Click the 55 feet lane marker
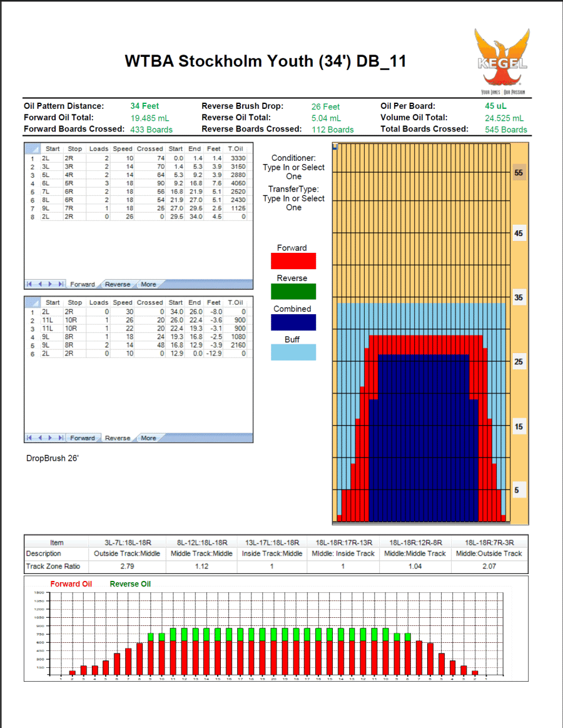The image size is (563, 728). tap(519, 173)
